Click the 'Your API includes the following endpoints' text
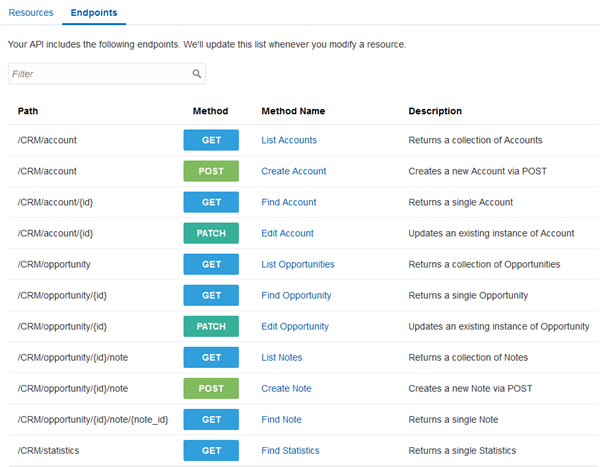 tap(94, 44)
